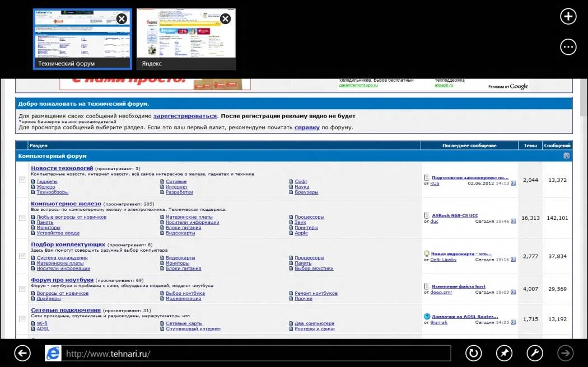
Task: Close the Технический форум tab
Action: coord(122,18)
